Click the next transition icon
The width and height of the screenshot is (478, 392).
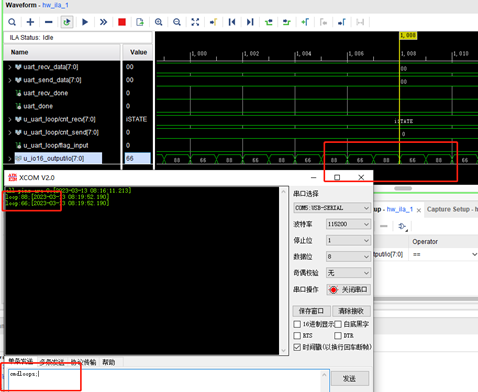(287, 22)
